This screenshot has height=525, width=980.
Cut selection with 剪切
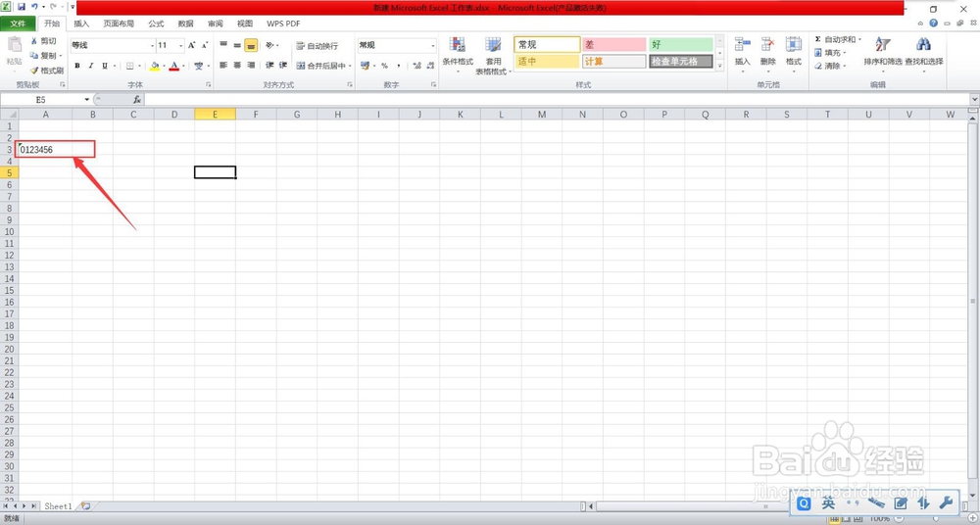coord(43,40)
